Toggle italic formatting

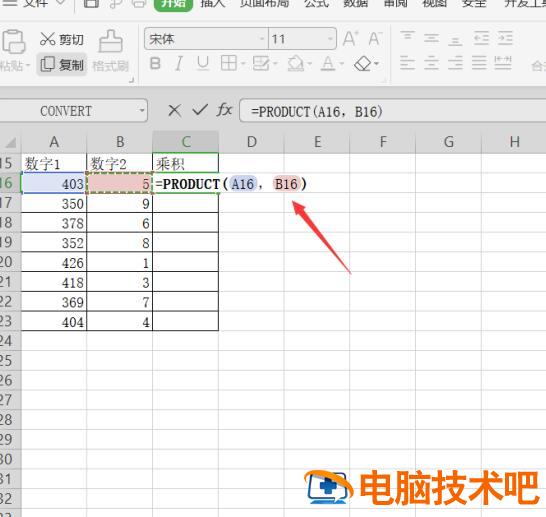click(x=179, y=64)
